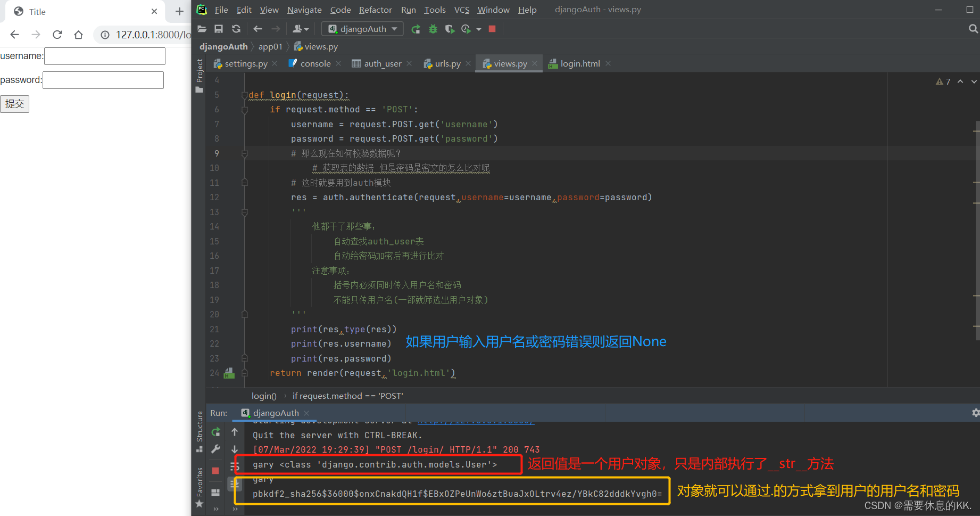Click the HTML template gutter icon on line 24
Image resolution: width=980 pixels, height=516 pixels.
pyautogui.click(x=229, y=373)
